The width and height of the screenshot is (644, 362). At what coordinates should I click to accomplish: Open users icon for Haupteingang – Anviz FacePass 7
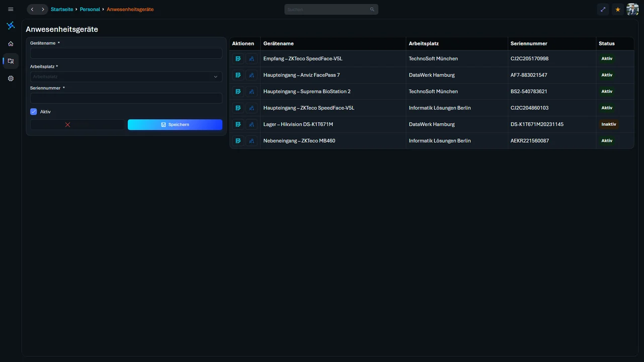pos(252,75)
